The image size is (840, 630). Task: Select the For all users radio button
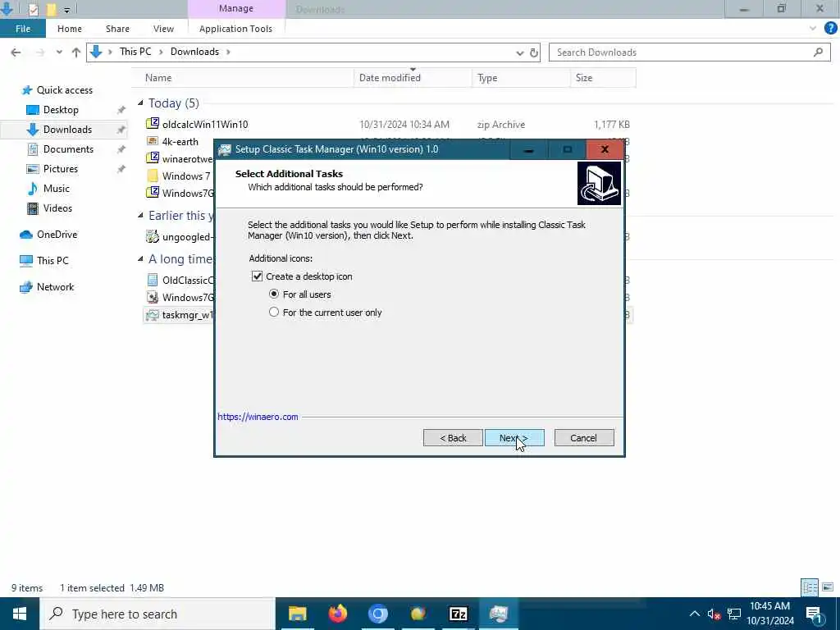point(274,294)
